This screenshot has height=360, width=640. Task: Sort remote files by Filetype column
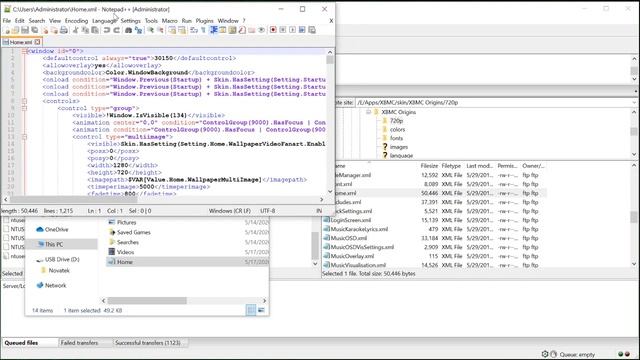tap(451, 166)
